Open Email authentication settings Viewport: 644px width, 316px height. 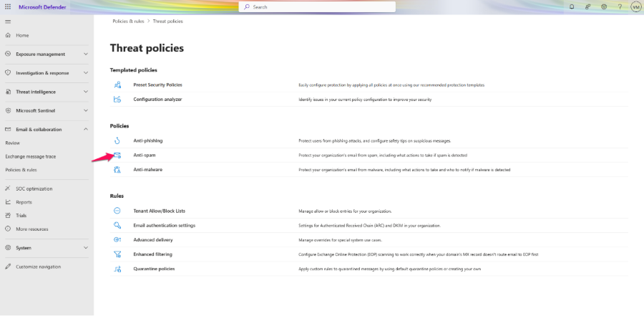click(x=164, y=225)
